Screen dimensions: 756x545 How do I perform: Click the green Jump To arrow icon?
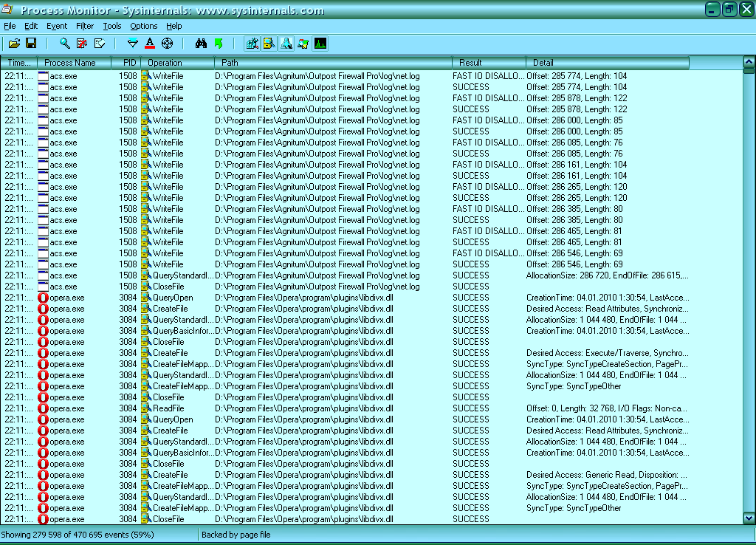(218, 44)
